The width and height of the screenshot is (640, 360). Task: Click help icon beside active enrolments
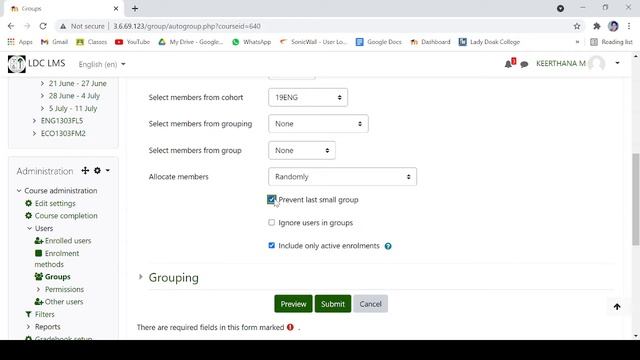pyautogui.click(x=388, y=246)
